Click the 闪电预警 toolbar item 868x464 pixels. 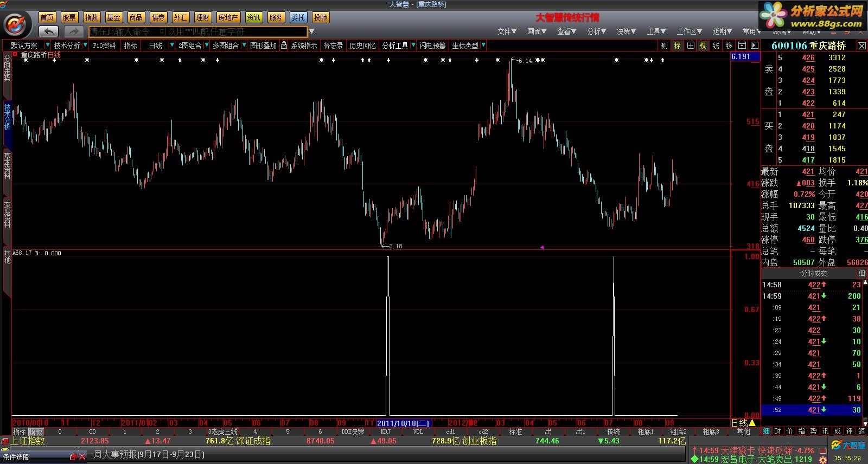tap(433, 46)
